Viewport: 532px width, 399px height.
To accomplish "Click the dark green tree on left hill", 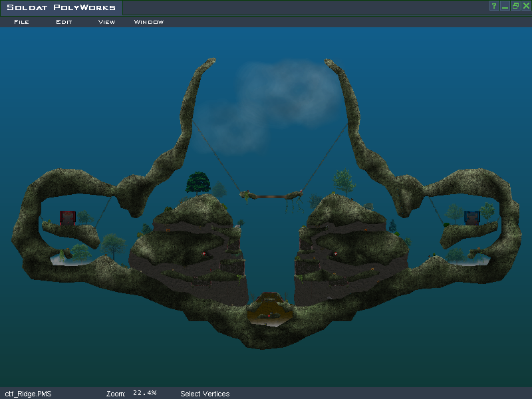I will coord(198,182).
